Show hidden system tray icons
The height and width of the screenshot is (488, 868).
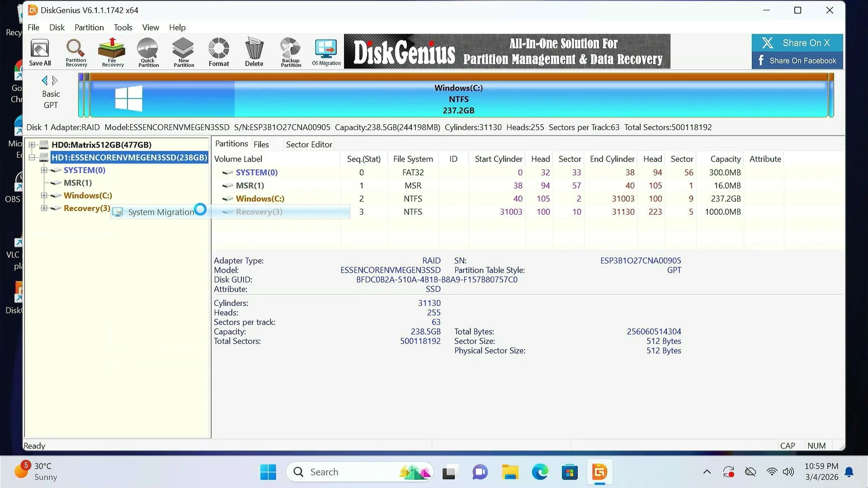pyautogui.click(x=707, y=472)
